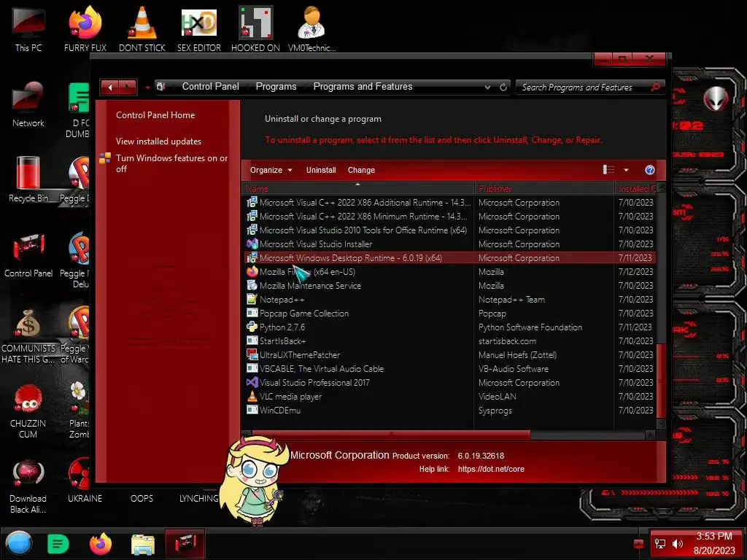This screenshot has height=560, width=747.
Task: Select StartIsBack+ entry
Action: [449, 341]
